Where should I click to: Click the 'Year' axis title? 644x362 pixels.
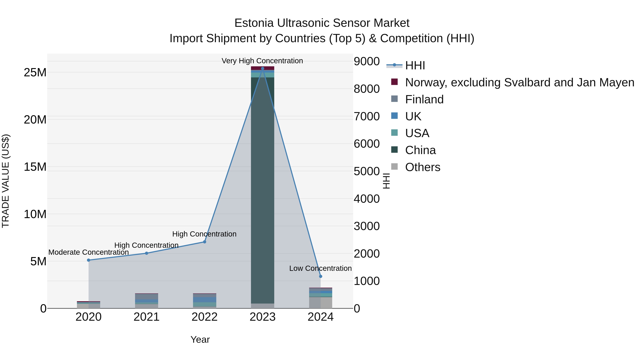200,340
